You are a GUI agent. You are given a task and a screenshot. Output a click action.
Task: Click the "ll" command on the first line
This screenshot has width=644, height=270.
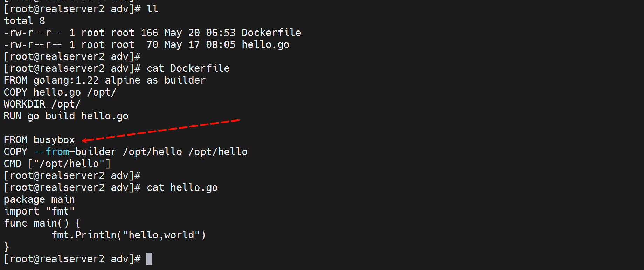(x=152, y=9)
